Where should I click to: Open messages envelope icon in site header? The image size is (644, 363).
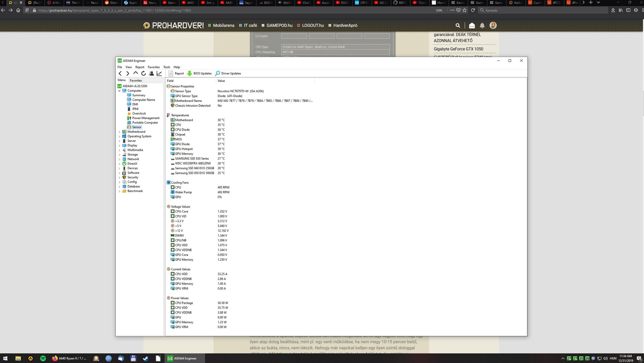(472, 26)
